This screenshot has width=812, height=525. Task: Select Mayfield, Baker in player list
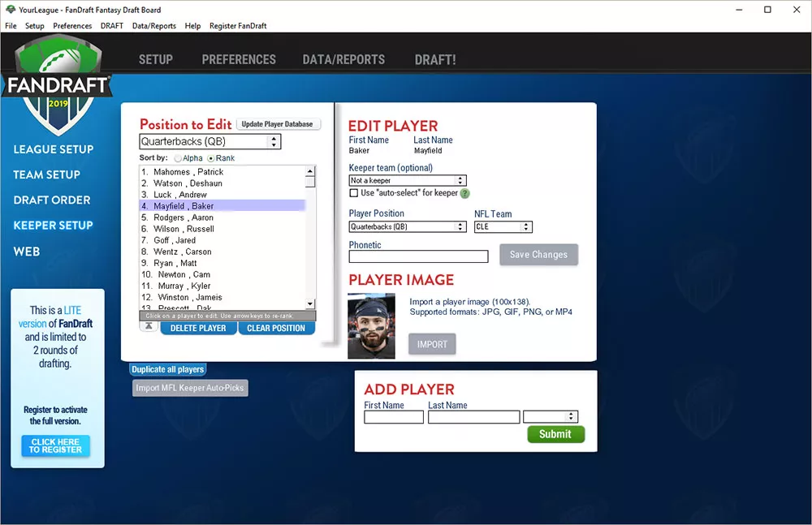[222, 206]
